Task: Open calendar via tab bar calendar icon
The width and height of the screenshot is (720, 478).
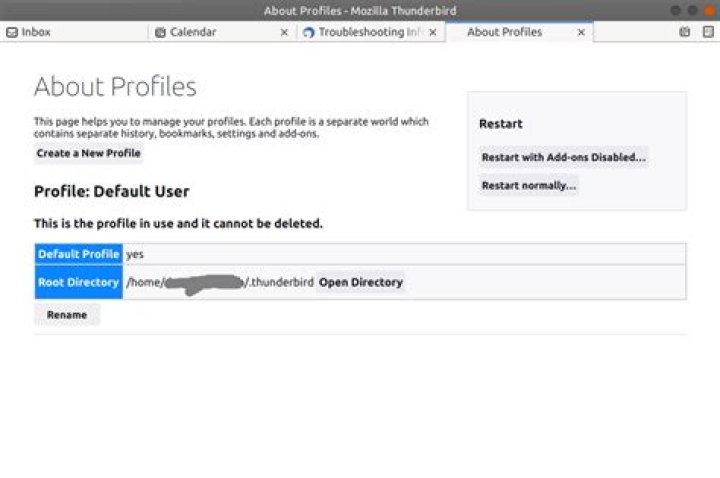Action: coord(684,32)
